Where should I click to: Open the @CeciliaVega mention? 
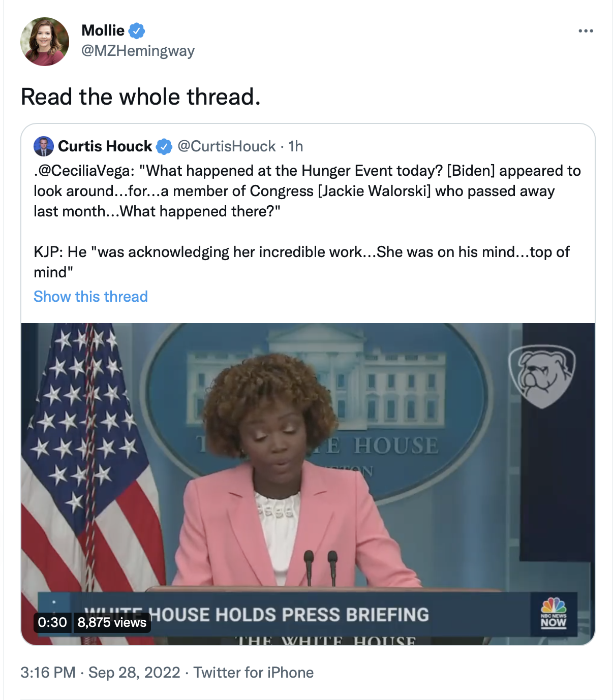(84, 171)
